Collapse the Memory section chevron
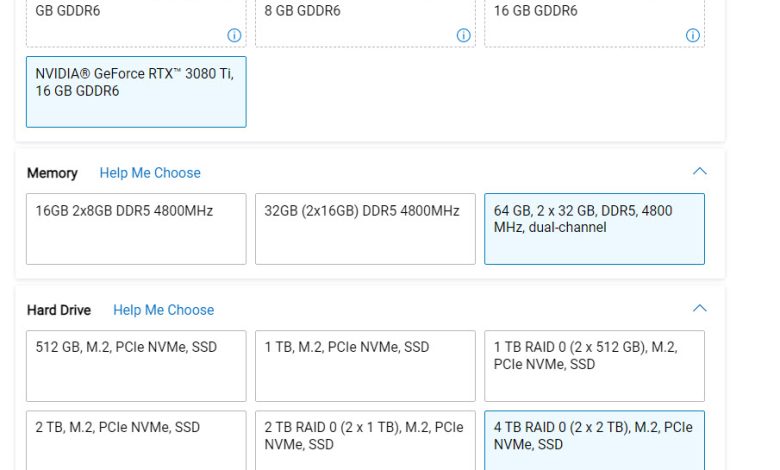Screen dimensions: 780x470 pyautogui.click(x=700, y=172)
